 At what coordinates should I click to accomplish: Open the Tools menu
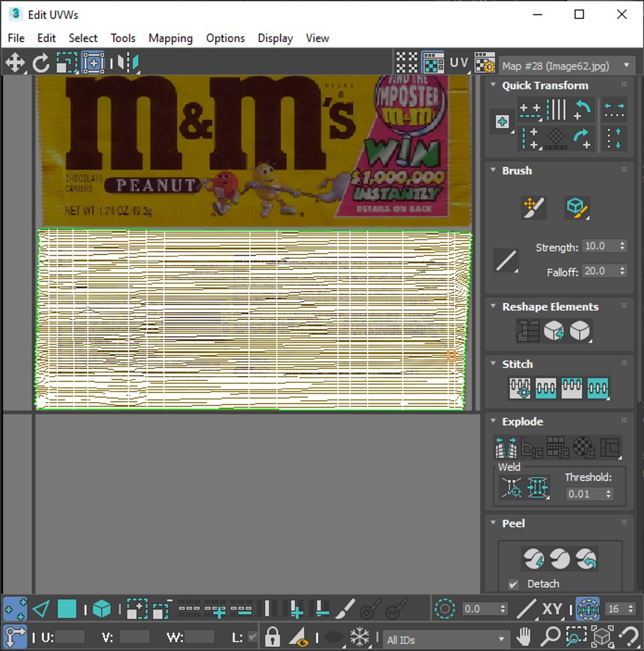[123, 38]
